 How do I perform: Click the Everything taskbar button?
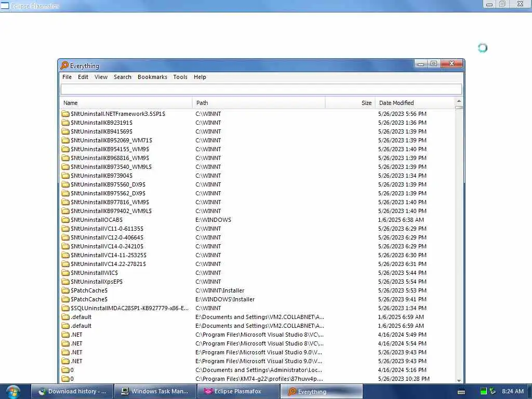pyautogui.click(x=321, y=391)
